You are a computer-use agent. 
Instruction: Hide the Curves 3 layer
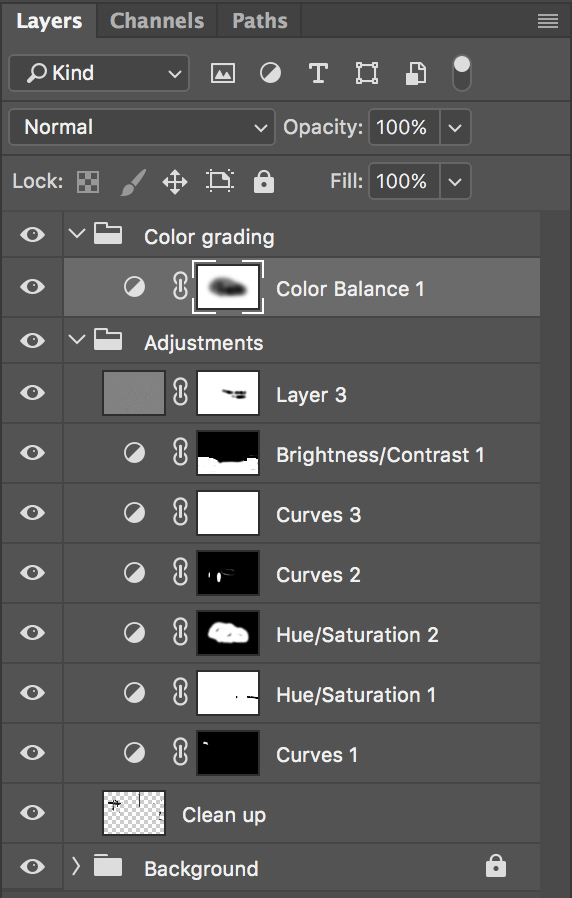pos(33,513)
